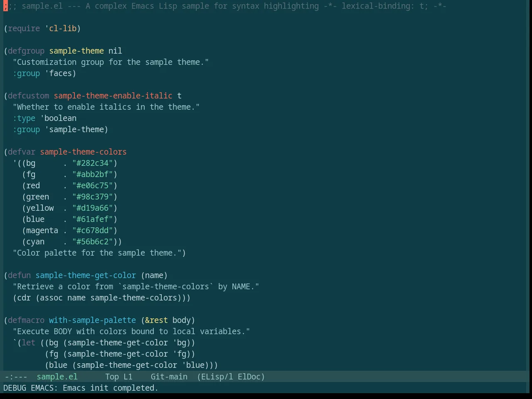Click the 'magenta' key in color list

[42, 230]
